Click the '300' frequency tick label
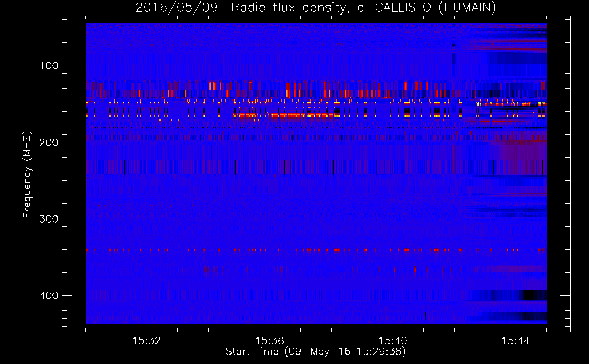Screen dimensions: 589x364 click(x=49, y=219)
